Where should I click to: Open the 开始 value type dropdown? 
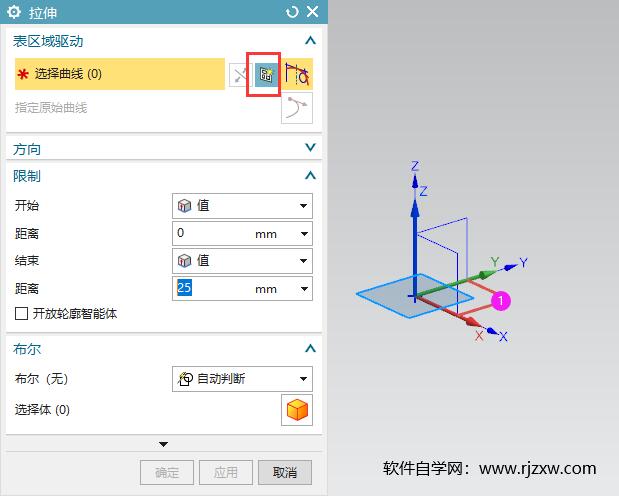click(x=242, y=206)
